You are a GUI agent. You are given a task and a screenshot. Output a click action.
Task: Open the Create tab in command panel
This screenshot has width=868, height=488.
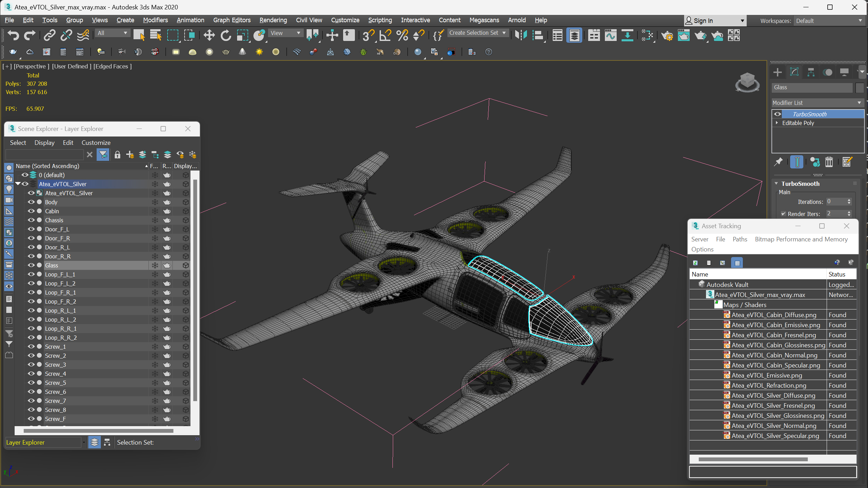point(778,72)
